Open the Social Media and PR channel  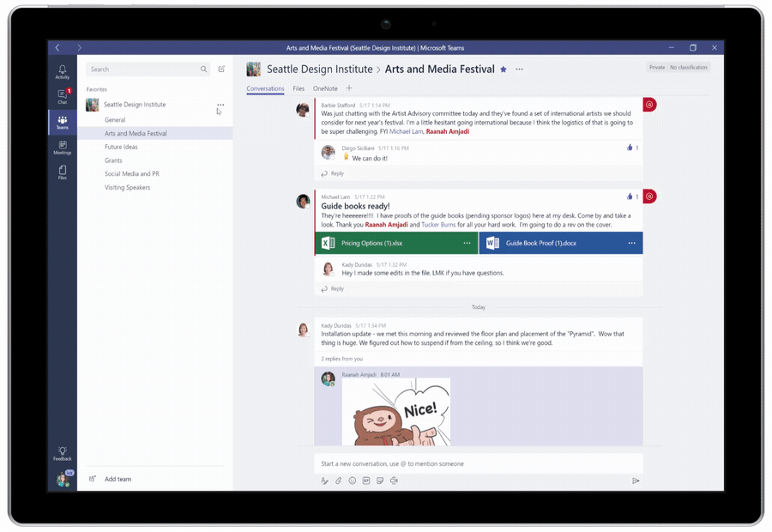tap(132, 174)
